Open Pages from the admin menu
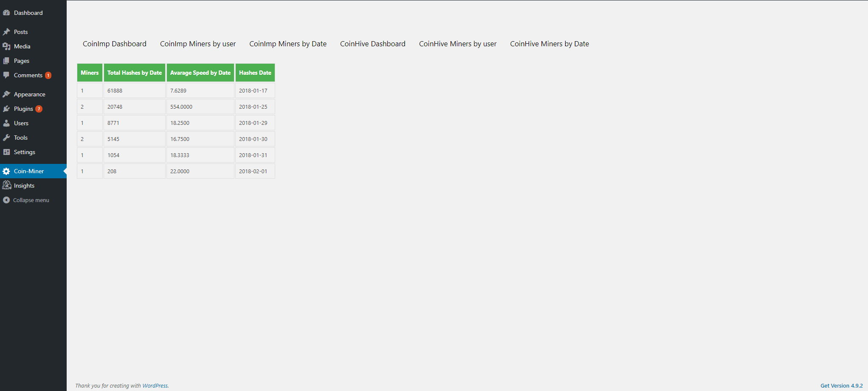The image size is (868, 391). click(33, 61)
